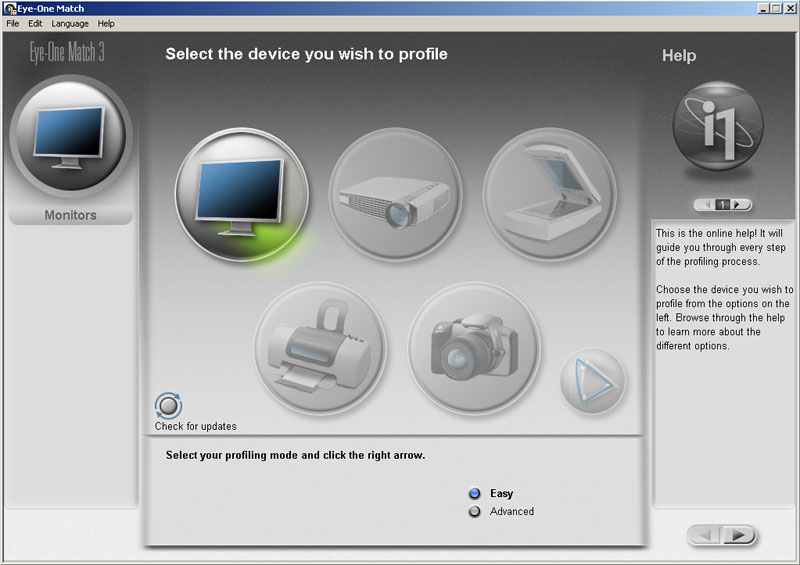This screenshot has width=800, height=565.
Task: Click the Monitors label button
Action: click(70, 215)
